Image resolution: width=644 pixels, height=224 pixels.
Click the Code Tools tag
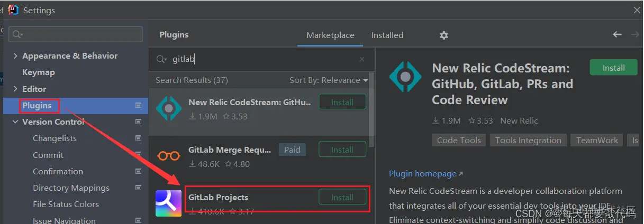pyautogui.click(x=459, y=140)
